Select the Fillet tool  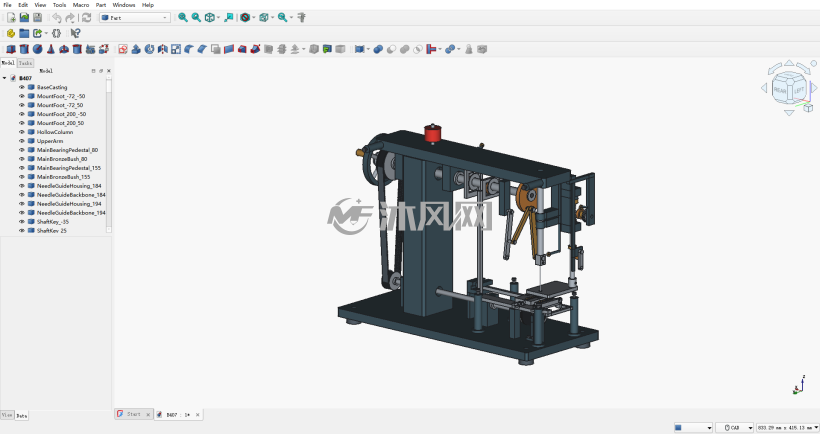[189, 49]
